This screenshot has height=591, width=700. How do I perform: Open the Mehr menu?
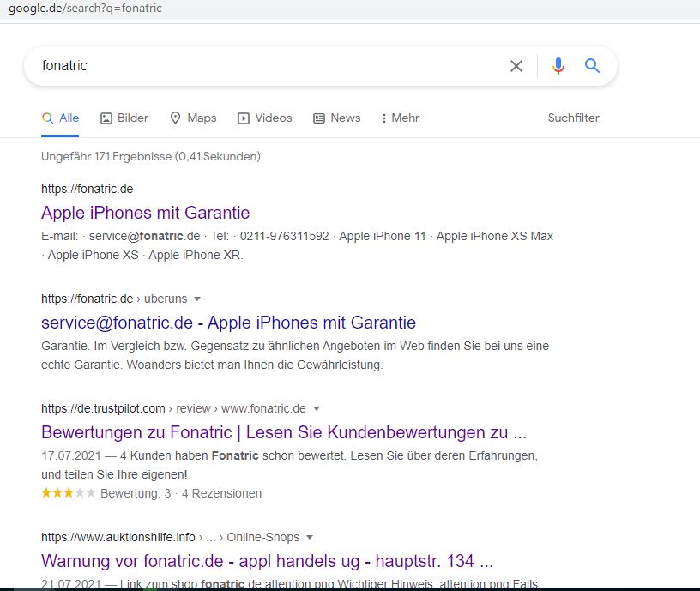point(401,118)
